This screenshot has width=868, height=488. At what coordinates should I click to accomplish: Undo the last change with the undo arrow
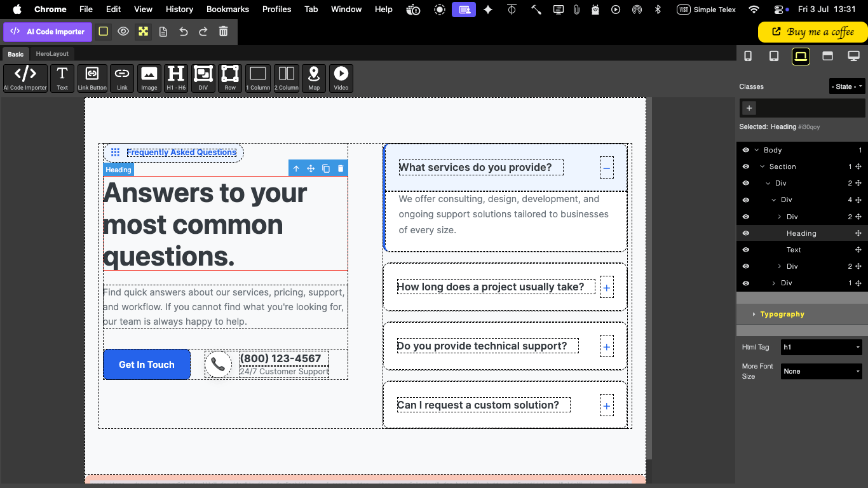click(184, 32)
